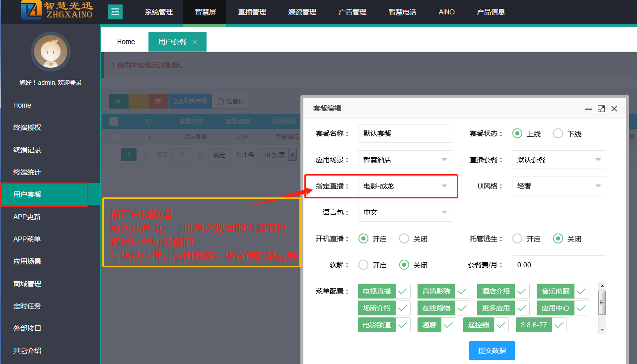Open 媒资管理 in the top menu
The width and height of the screenshot is (637, 364).
point(302,12)
